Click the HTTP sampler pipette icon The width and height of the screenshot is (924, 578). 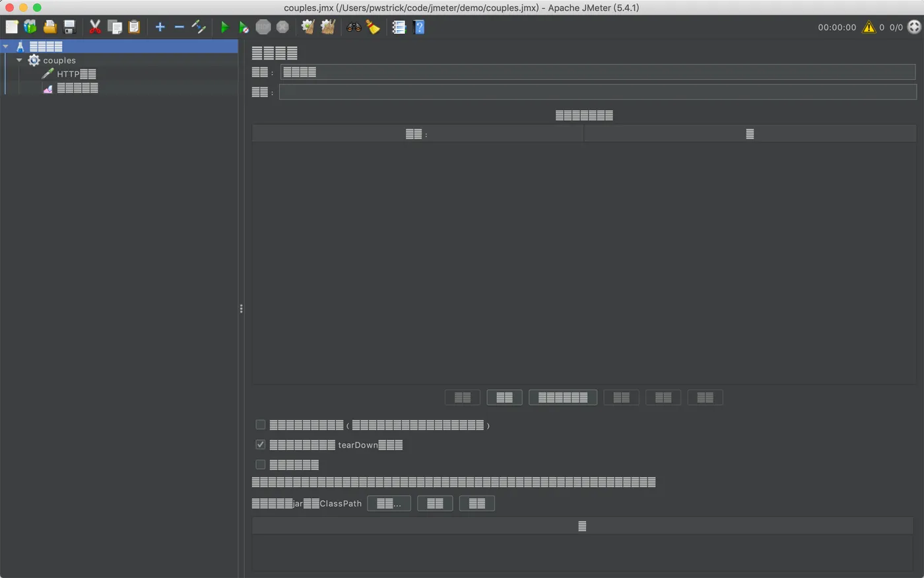tap(48, 74)
